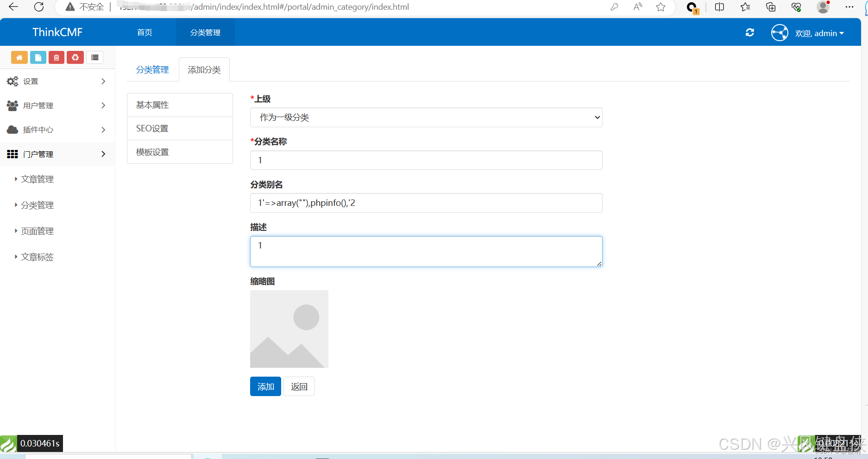Image resolution: width=868 pixels, height=459 pixels.
Task: Click the 添加 submit button
Action: point(265,387)
